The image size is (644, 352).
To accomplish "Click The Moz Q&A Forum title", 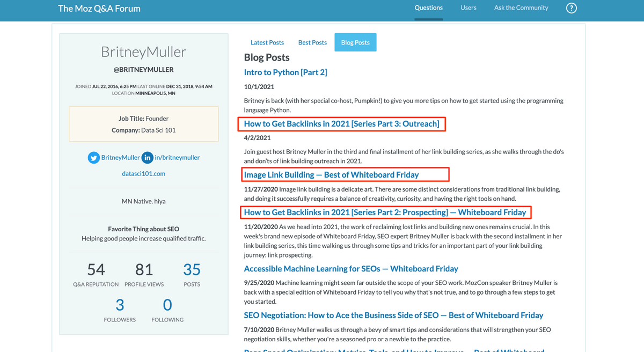I will coord(99,9).
